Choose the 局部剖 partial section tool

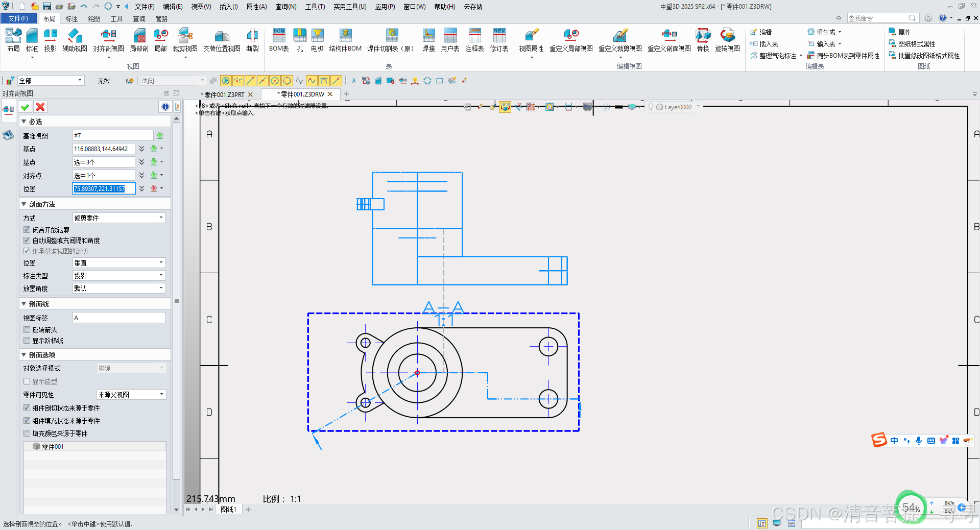[139, 40]
